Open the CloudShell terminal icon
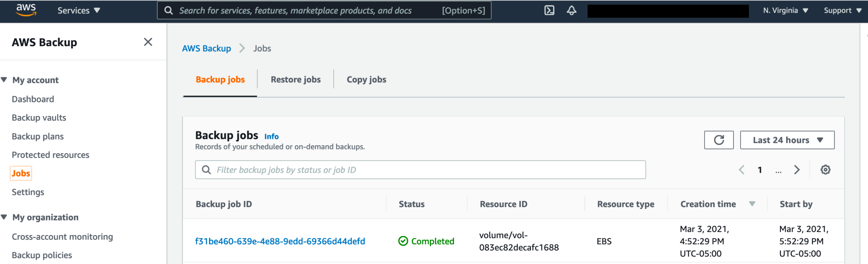 coord(549,10)
